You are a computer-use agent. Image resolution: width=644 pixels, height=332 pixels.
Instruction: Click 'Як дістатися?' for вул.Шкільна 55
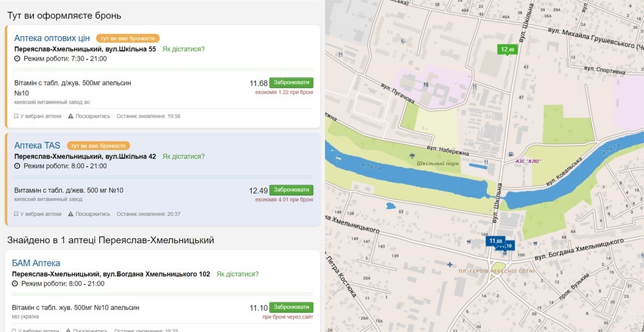pyautogui.click(x=183, y=49)
